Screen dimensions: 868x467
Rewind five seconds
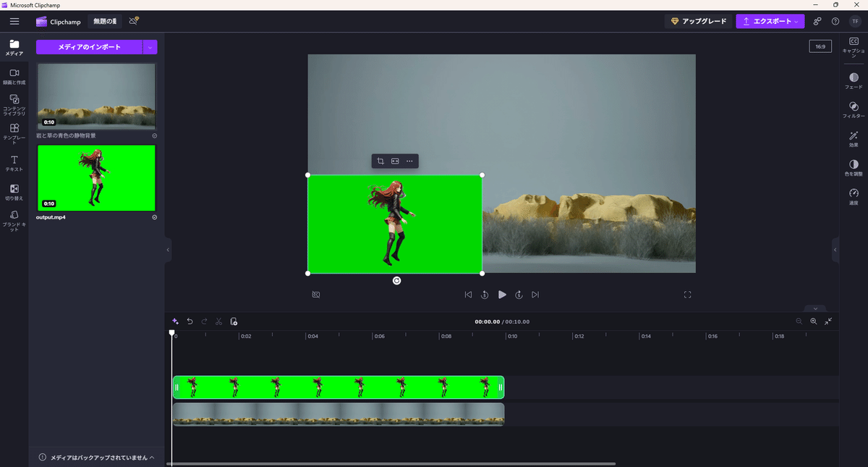pos(485,295)
